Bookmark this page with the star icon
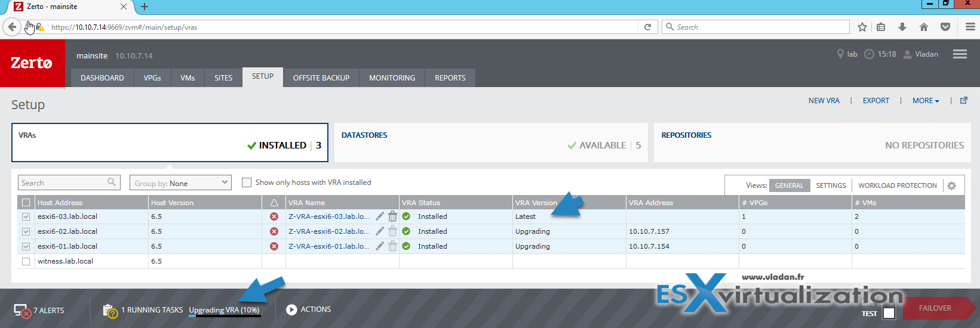Viewport: 980px width, 328px height. (862, 27)
